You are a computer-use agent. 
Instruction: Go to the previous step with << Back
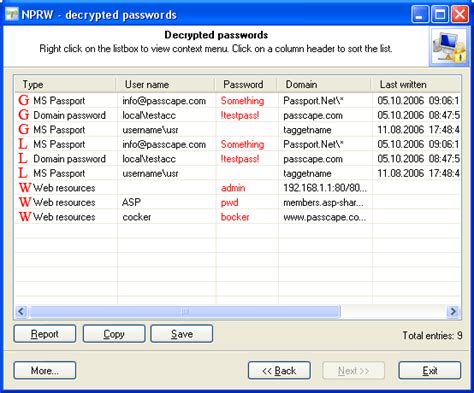279,370
